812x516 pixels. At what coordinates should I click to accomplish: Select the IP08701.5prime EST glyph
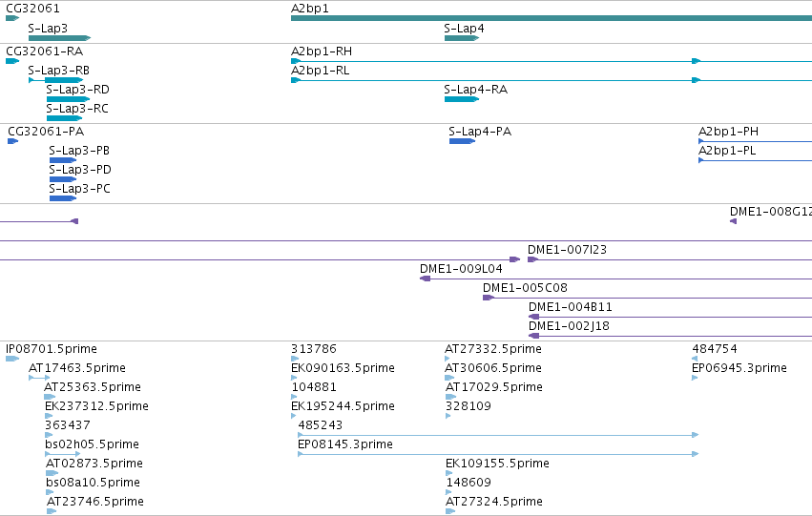pos(12,359)
